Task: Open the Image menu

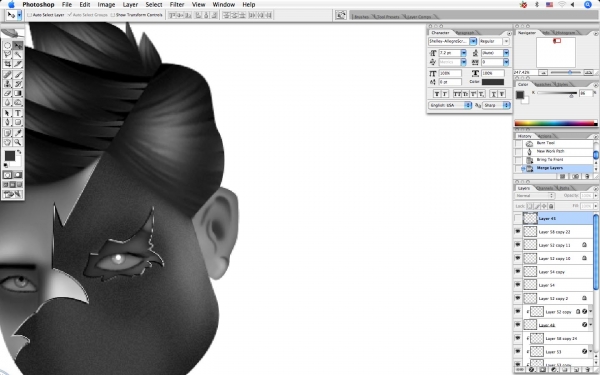Action: (x=106, y=5)
